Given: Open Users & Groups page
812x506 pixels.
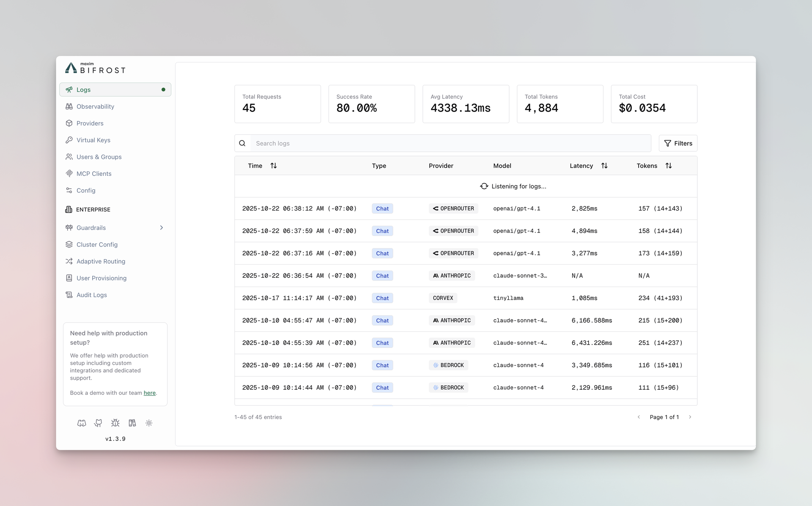Looking at the screenshot, I should click(x=115, y=157).
